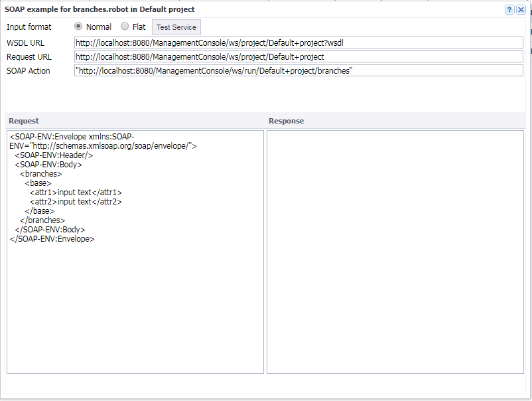Focus the Request URL text field

click(299, 57)
